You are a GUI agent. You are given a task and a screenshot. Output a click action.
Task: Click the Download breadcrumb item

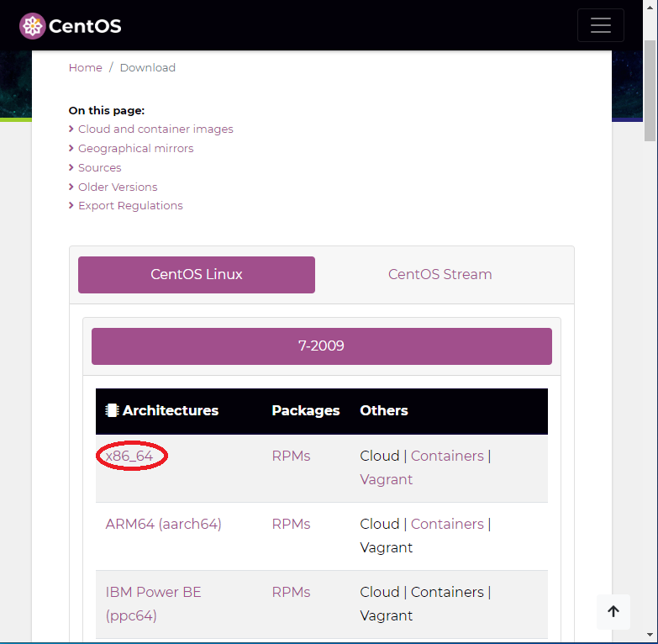148,67
